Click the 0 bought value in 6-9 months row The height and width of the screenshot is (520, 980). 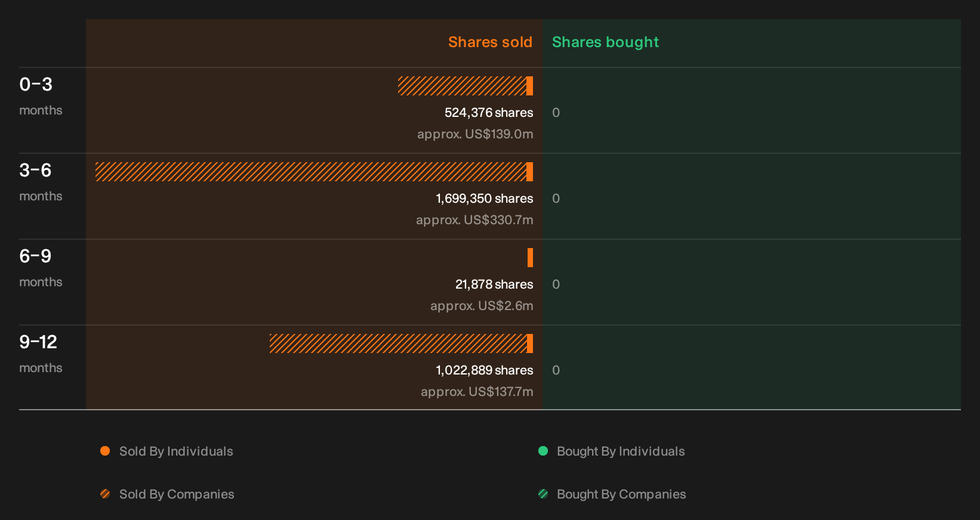[556, 284]
